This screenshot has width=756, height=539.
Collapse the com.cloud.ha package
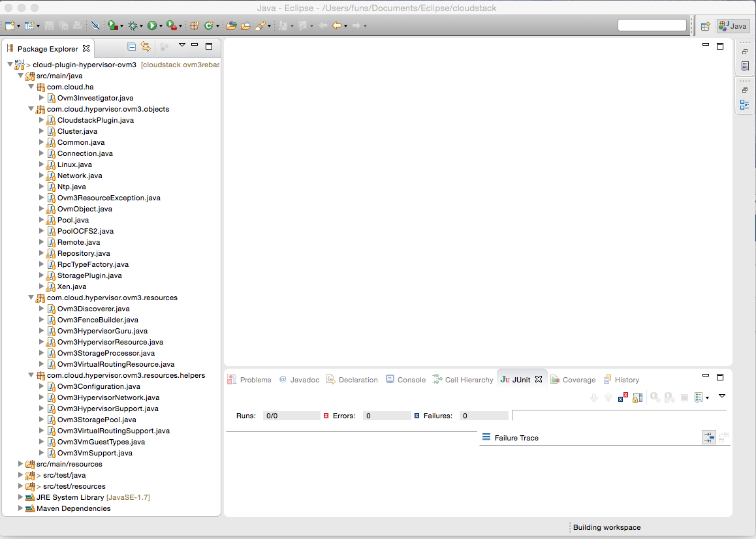[x=31, y=86]
